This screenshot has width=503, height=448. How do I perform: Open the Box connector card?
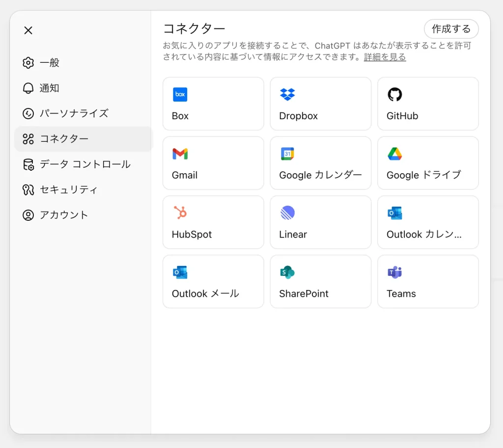(213, 104)
